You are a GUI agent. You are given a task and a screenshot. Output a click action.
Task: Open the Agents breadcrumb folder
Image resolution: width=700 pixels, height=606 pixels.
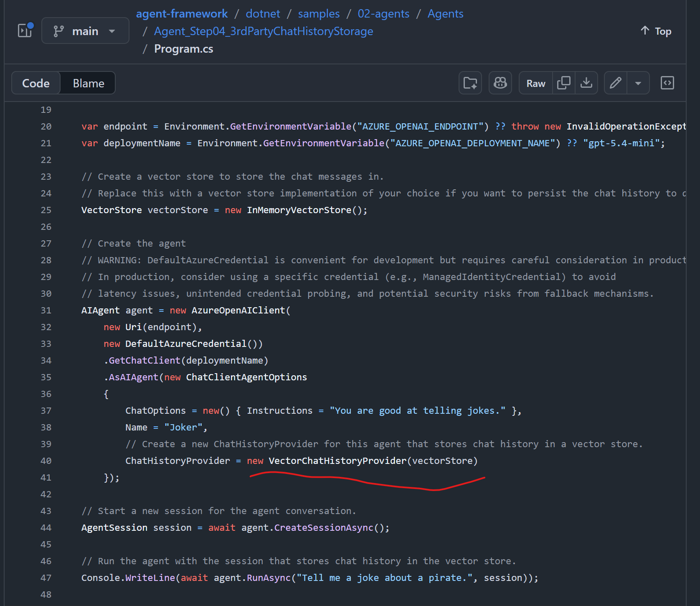coord(445,14)
